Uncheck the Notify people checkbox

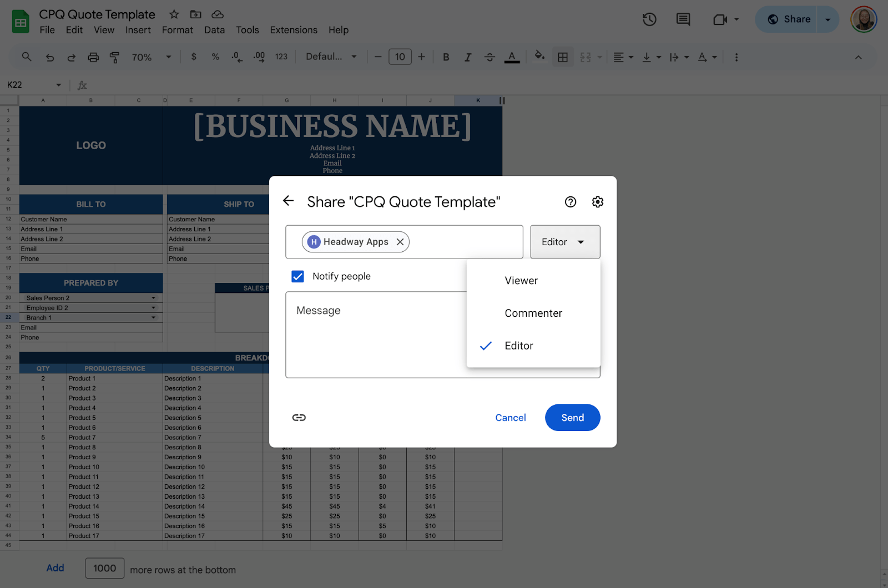click(x=298, y=276)
